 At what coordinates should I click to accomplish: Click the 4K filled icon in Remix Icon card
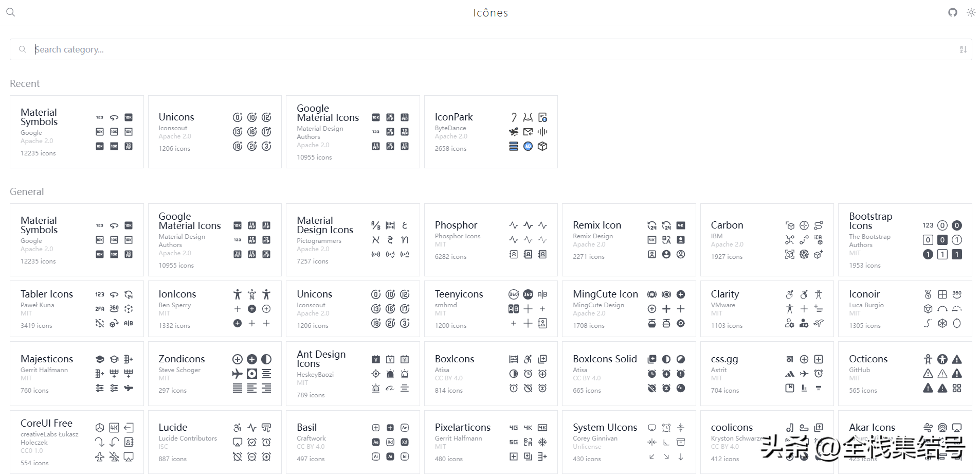click(681, 225)
